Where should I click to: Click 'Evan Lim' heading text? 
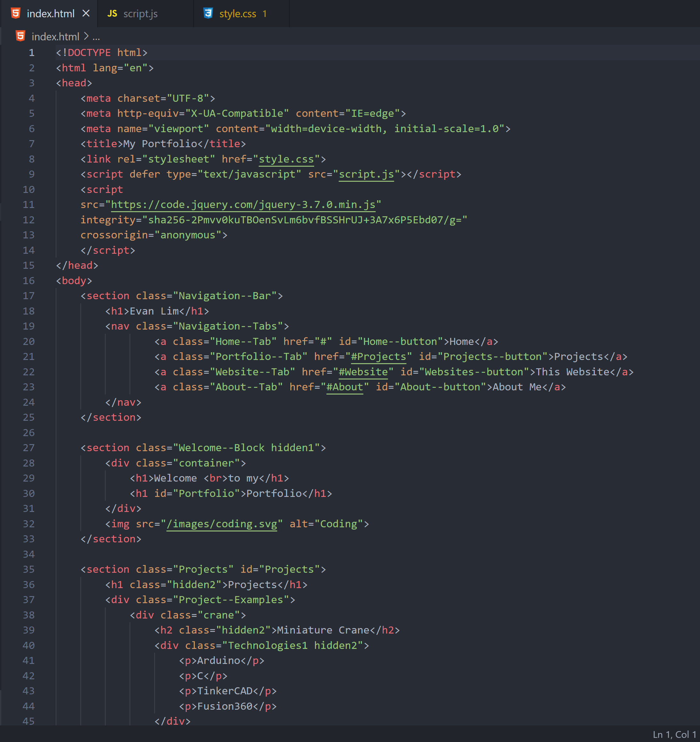coord(154,311)
